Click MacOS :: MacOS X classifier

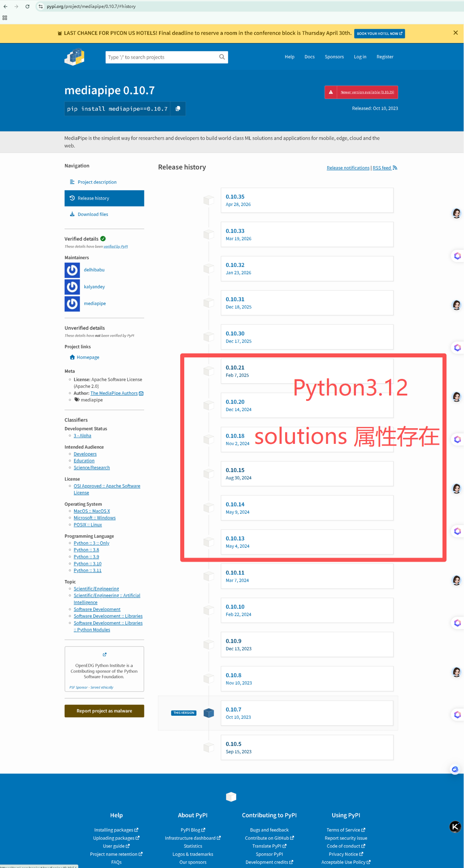[x=92, y=511]
